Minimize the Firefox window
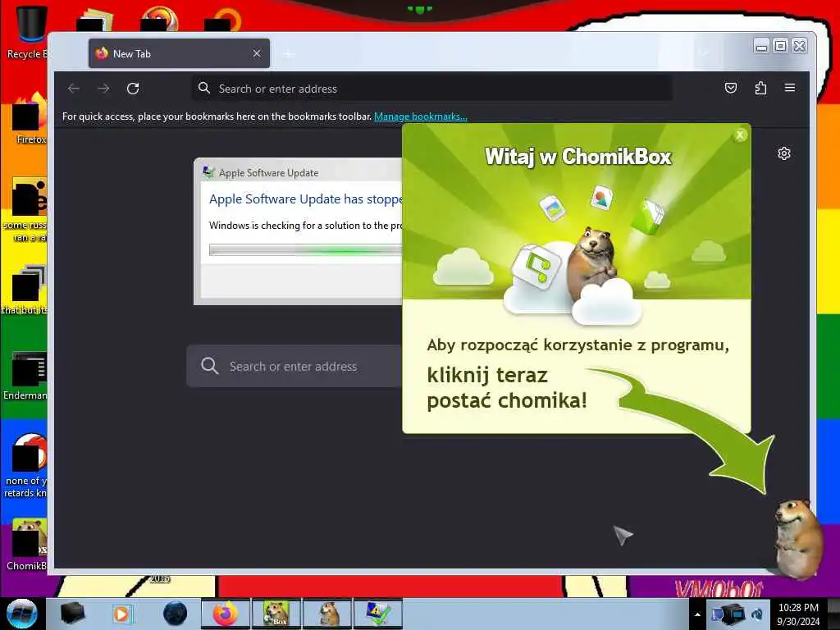Viewport: 840px width, 630px height. pyautogui.click(x=760, y=47)
